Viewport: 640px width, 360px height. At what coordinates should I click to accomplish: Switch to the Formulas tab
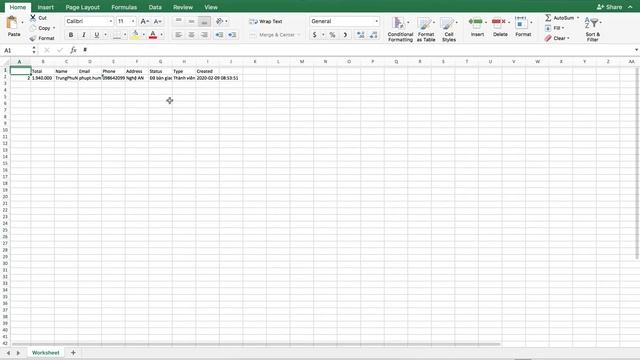pyautogui.click(x=124, y=7)
